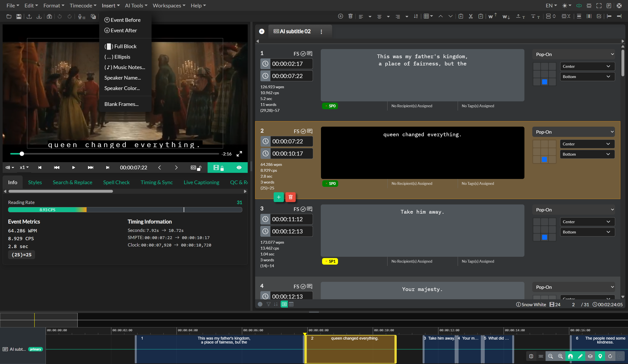The width and height of the screenshot is (628, 364).
Task: Click the add subtitle track plus button
Action: tap(262, 31)
